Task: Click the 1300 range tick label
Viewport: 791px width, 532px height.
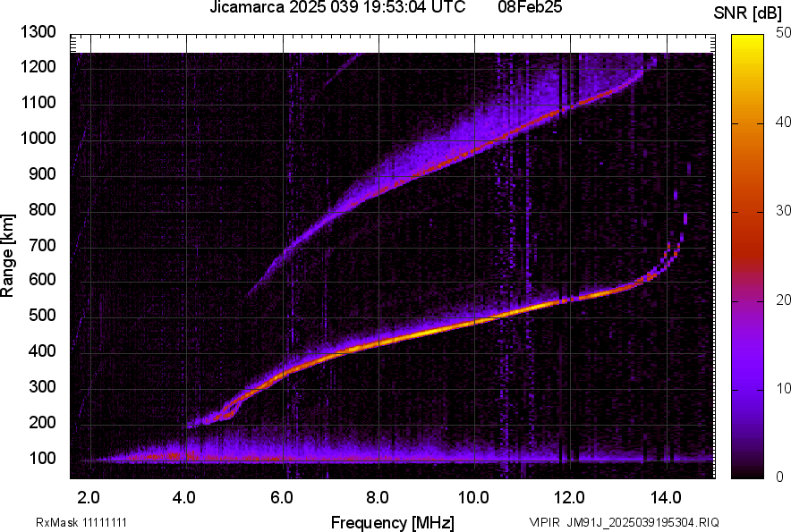Action: 38,32
